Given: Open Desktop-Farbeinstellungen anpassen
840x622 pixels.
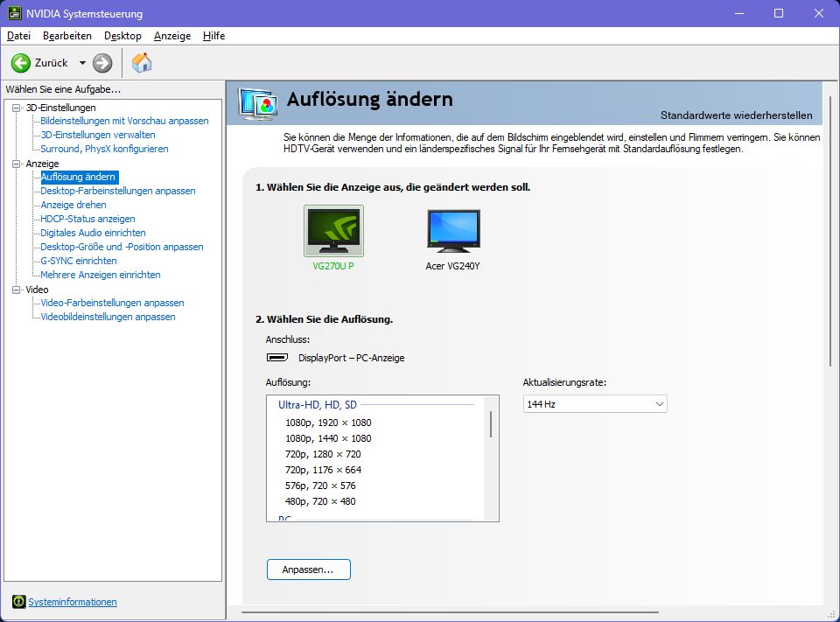Looking at the screenshot, I should (x=118, y=191).
